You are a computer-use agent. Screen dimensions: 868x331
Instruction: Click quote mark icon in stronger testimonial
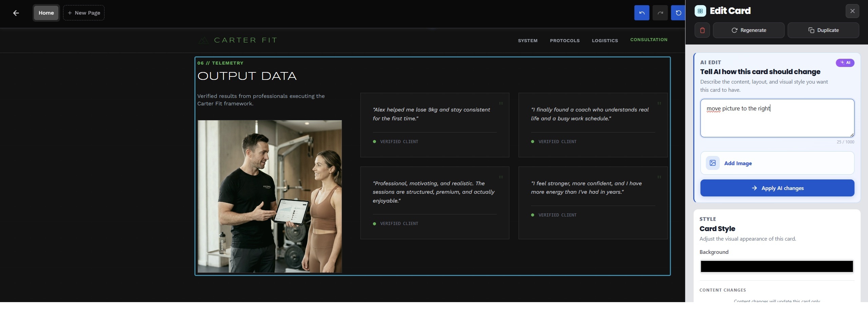(659, 177)
